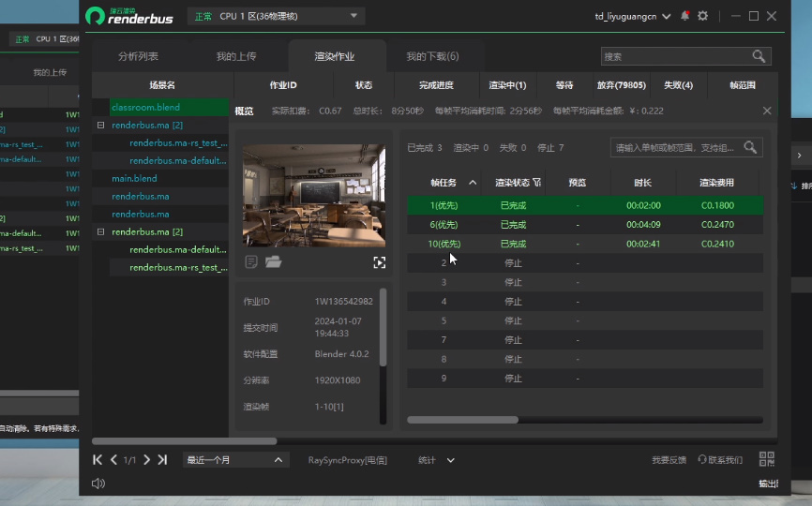
Task: Go to next page arrow
Action: click(146, 459)
